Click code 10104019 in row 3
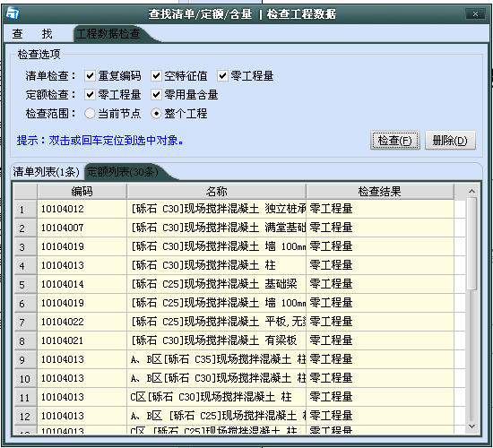The width and height of the screenshot is (493, 448). tap(82, 246)
